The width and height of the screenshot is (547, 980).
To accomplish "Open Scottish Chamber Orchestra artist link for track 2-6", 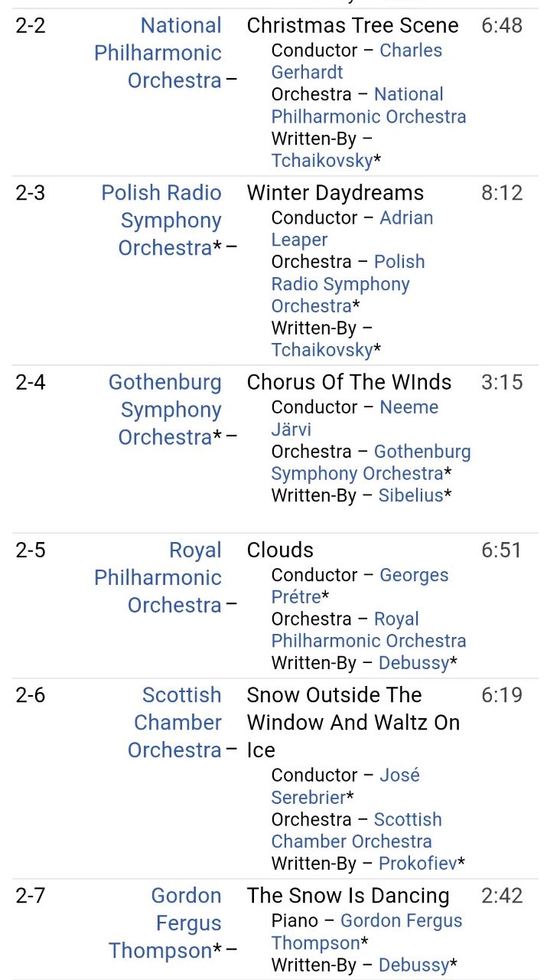I will pos(174,722).
